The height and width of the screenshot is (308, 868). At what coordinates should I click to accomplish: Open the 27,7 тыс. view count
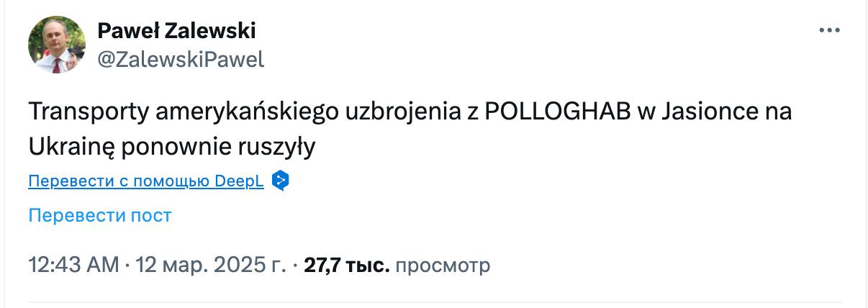(346, 266)
